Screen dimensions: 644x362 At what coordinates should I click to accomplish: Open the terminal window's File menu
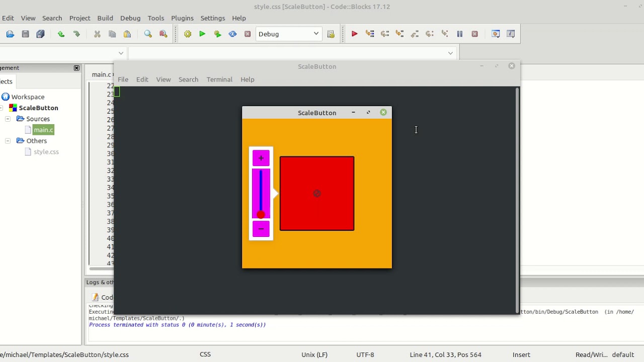coord(123,79)
